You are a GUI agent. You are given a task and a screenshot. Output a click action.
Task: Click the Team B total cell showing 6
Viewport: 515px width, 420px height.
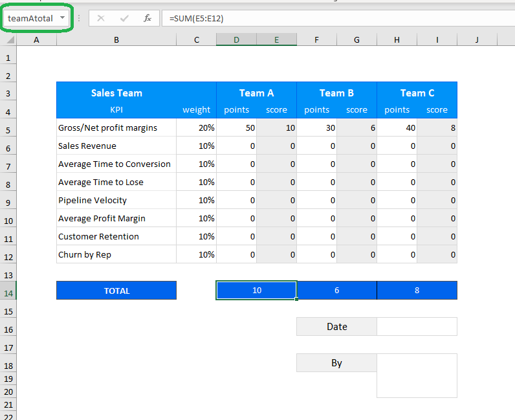click(336, 291)
